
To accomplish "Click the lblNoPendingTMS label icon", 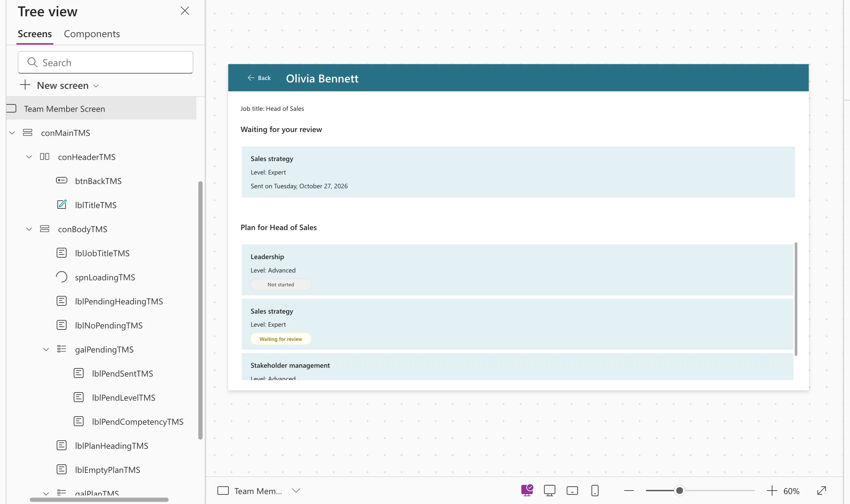I will (x=62, y=325).
